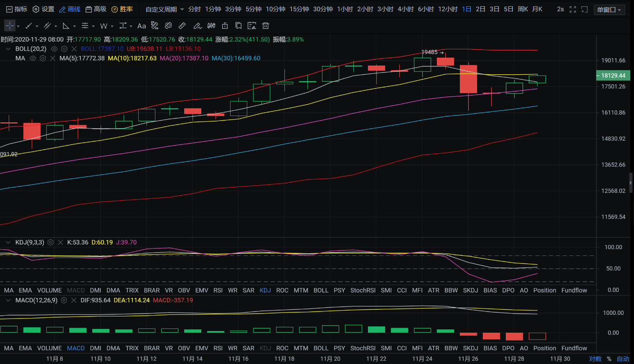Remove the MACD(12,26,9) indicator with X
The image size is (634, 364).
[x=74, y=301]
